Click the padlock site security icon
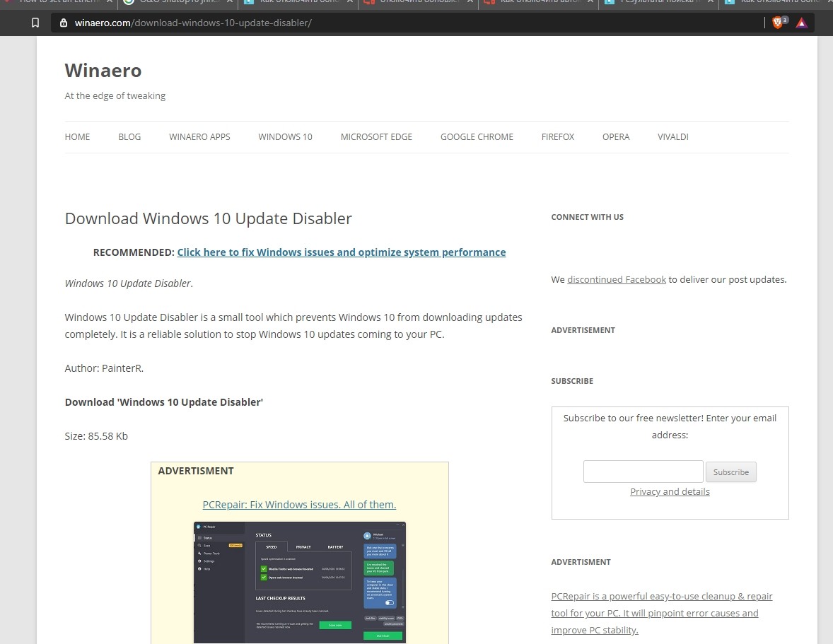Image resolution: width=833 pixels, height=644 pixels. [64, 23]
